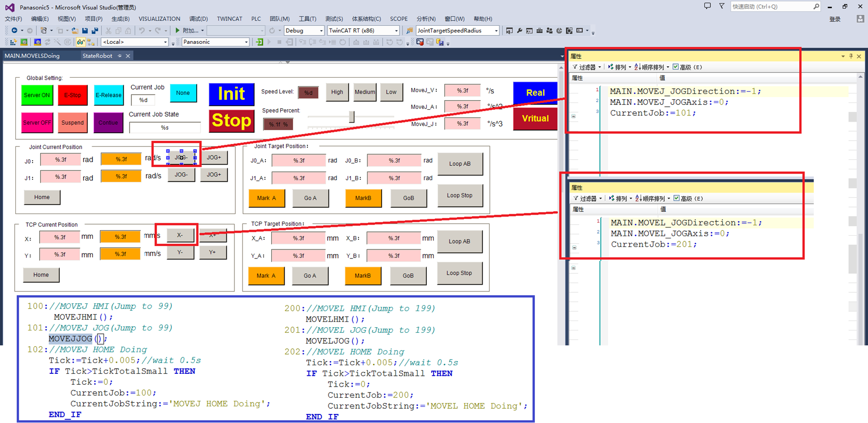Screen dimensions: 868x423
Task: Switch to the MAIN.MOVELSDoing tab
Action: point(32,56)
